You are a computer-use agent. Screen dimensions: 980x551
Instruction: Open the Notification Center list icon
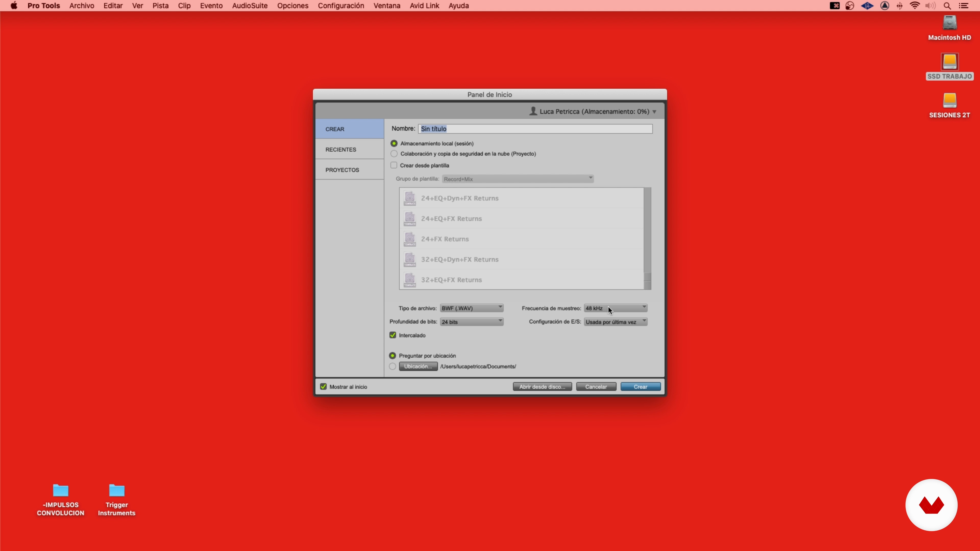pos(964,6)
